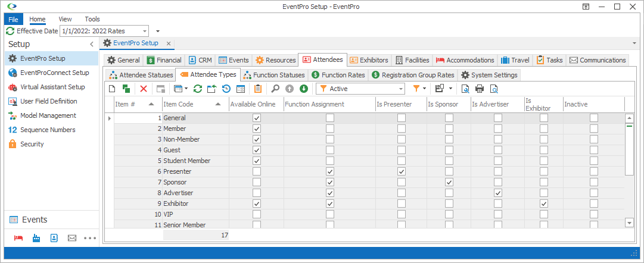Click the green Refresh arrows toolbar icon
644x263 pixels.
tap(198, 88)
